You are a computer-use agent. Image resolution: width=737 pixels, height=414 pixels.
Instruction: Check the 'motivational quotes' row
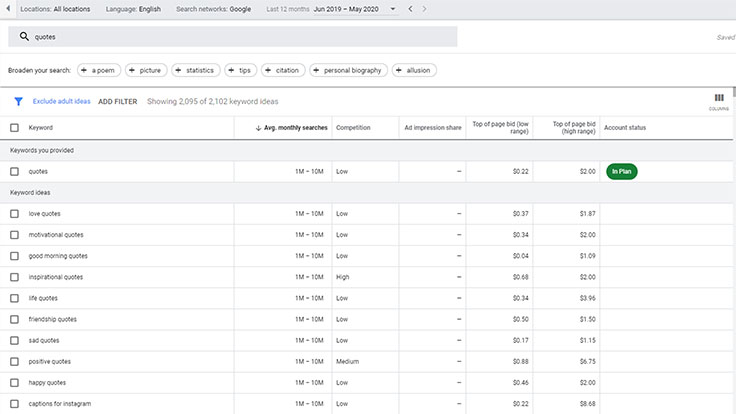(x=15, y=235)
